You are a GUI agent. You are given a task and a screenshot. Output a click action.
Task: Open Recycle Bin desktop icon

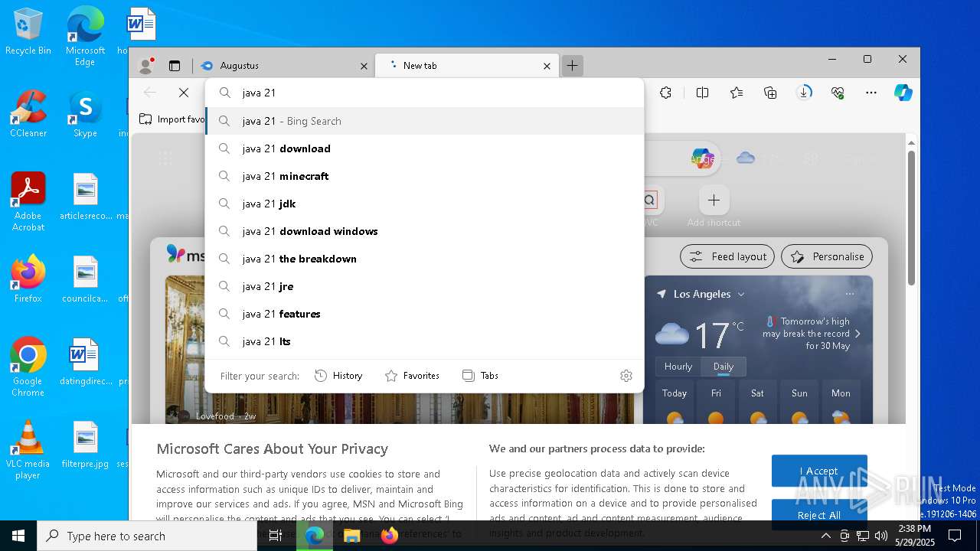(x=28, y=32)
